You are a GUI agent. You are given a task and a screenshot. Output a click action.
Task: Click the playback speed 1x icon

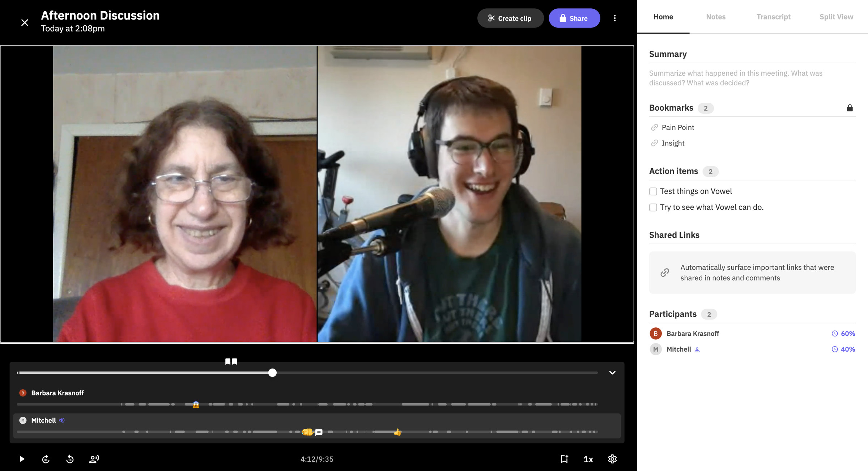click(587, 459)
